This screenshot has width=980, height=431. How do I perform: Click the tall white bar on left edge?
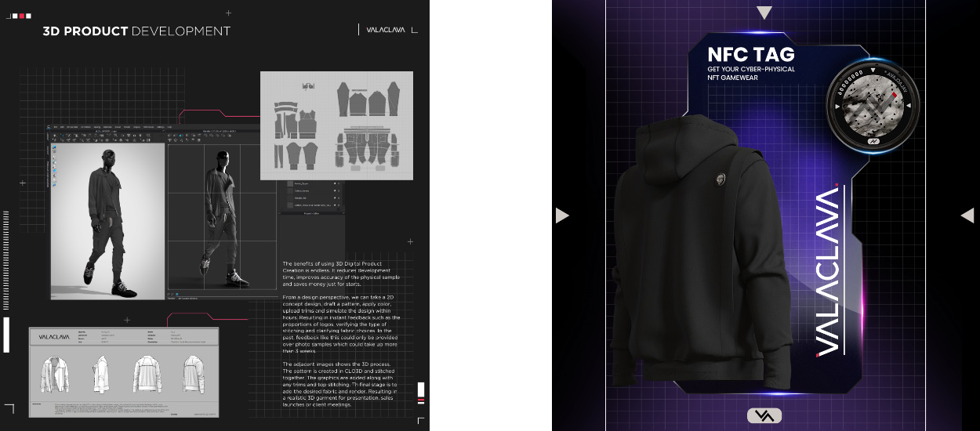tap(6, 335)
